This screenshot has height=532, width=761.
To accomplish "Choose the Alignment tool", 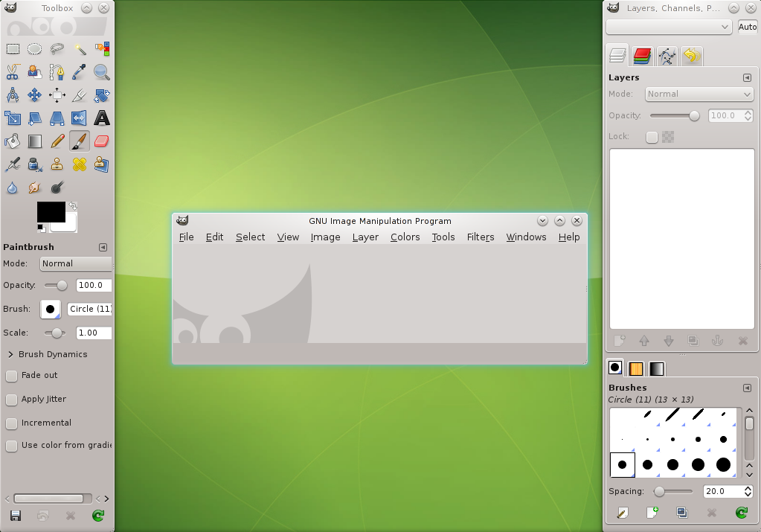I will (57, 95).
